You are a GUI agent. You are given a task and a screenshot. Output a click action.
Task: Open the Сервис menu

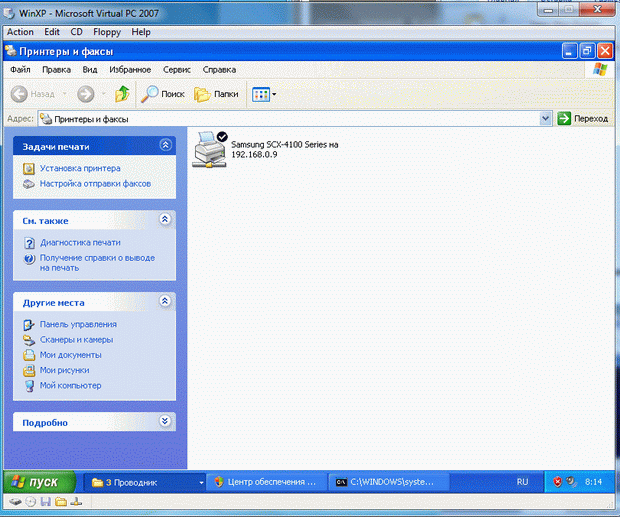177,70
